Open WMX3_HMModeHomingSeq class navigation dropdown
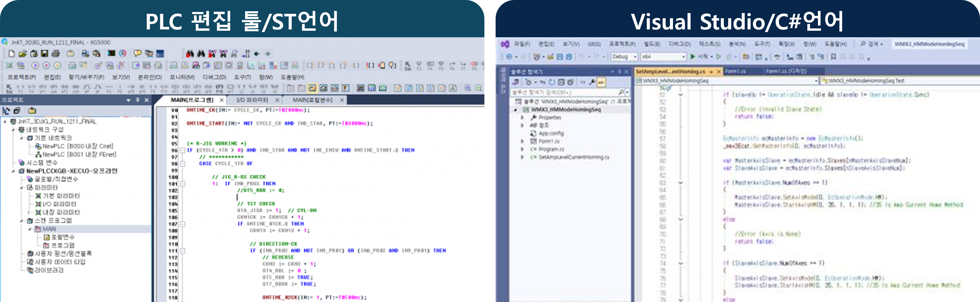The height and width of the screenshot is (302, 980). coord(727,81)
